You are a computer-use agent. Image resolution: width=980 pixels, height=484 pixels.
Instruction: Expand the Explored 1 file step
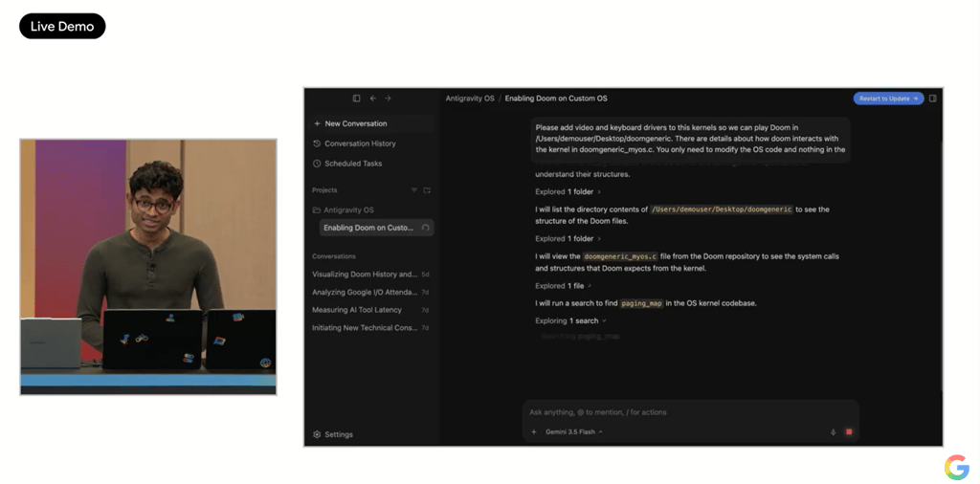563,286
